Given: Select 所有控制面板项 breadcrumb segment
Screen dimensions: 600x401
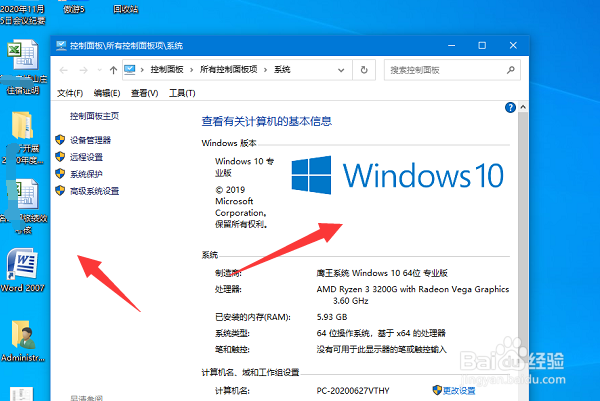Looking at the screenshot, I should coord(228,70).
